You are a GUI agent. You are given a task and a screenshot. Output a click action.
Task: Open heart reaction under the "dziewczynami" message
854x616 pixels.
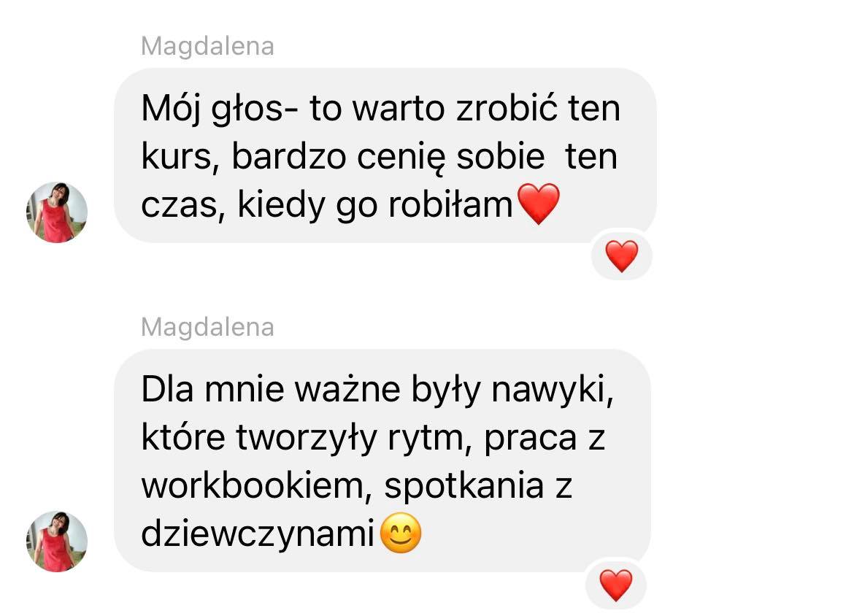[x=616, y=585]
